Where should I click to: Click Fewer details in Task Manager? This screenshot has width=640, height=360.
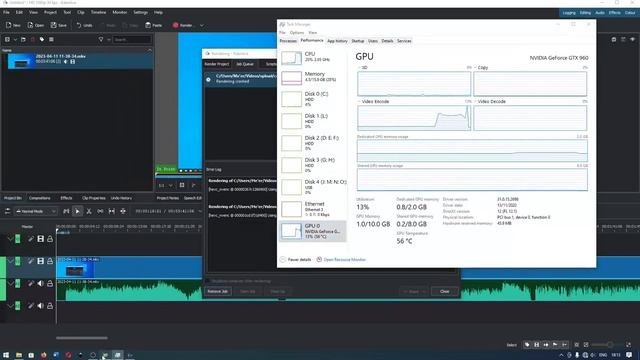tap(296, 260)
